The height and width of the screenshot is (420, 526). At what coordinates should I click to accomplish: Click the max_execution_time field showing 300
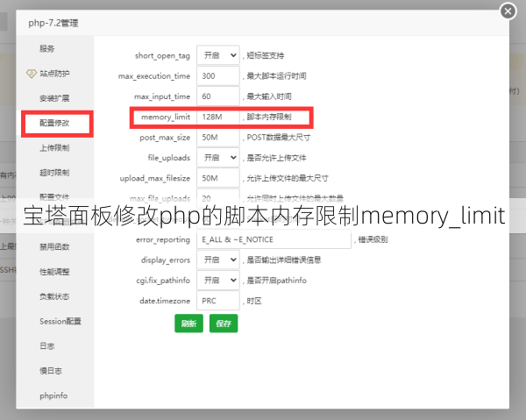[218, 76]
